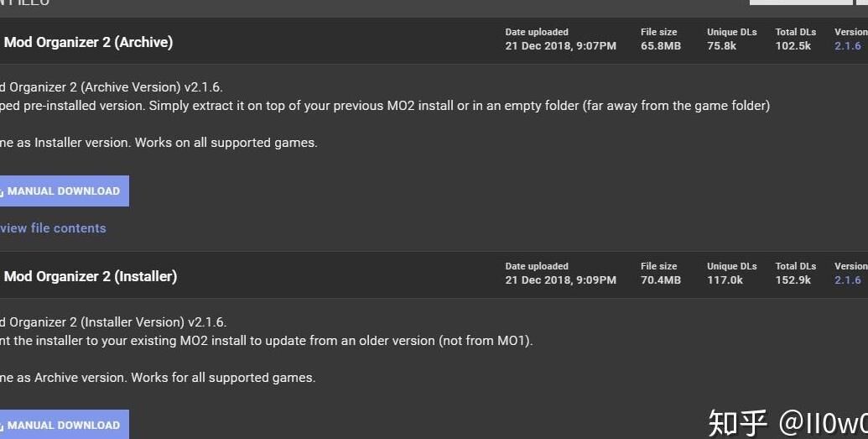Click the 70.4MB file size of Installer
Image resolution: width=868 pixels, height=439 pixels.
660,280
